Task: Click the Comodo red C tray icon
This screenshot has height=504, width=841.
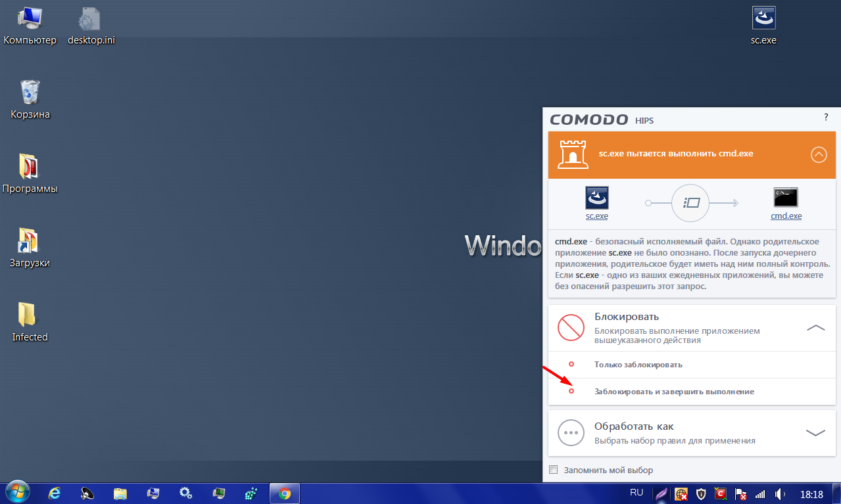Action: pyautogui.click(x=721, y=493)
